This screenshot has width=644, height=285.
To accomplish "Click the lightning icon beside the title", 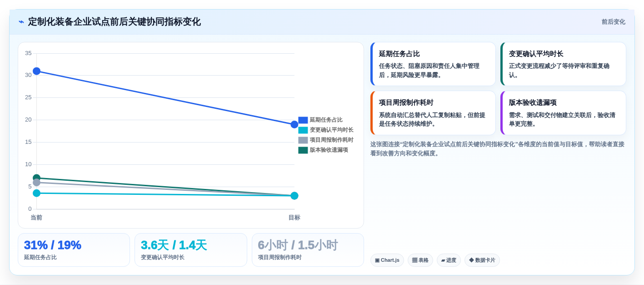I will pos(21,22).
